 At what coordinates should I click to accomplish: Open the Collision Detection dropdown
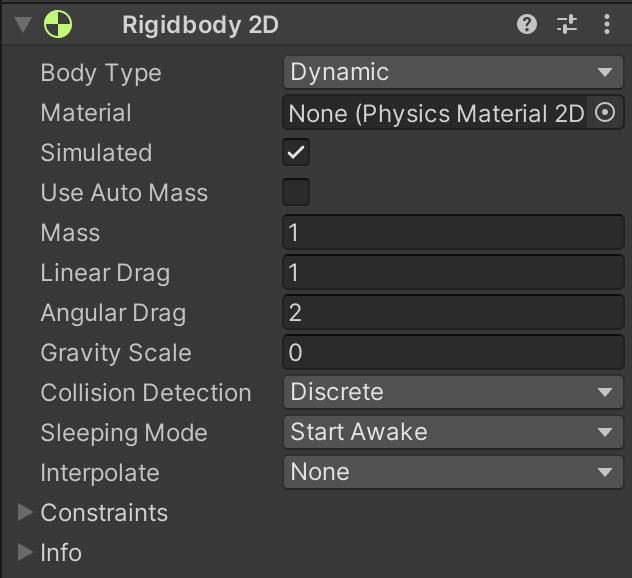click(453, 393)
